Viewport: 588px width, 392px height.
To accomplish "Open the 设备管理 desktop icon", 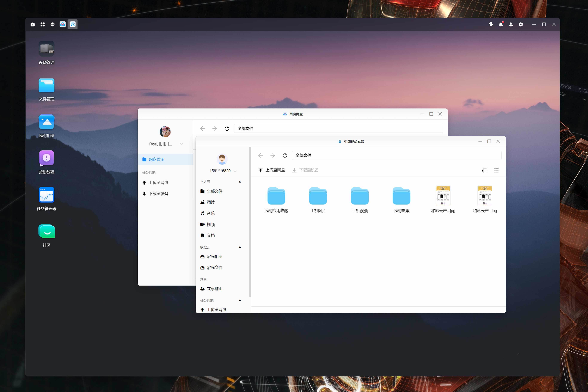I will (46, 49).
